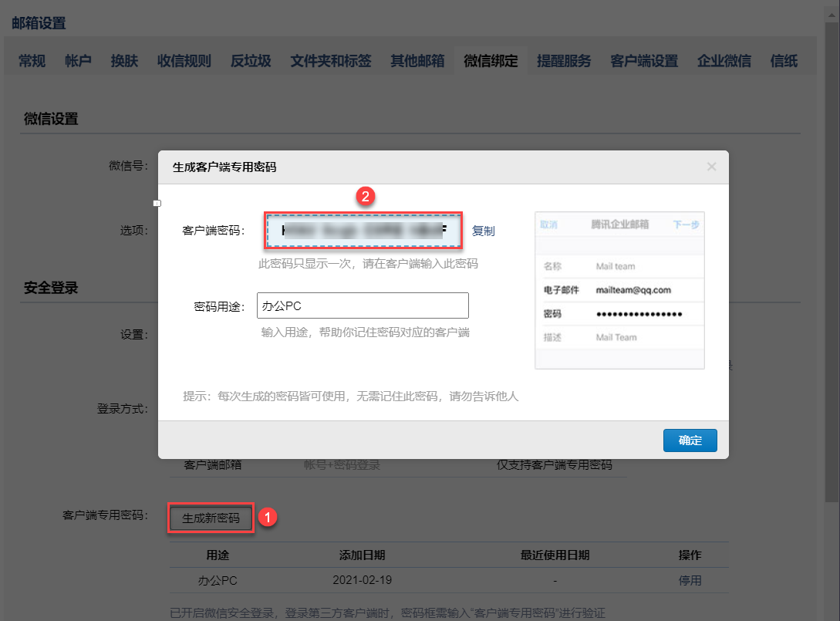Select the 微信绑定 tab
The height and width of the screenshot is (621, 840).
pos(491,61)
